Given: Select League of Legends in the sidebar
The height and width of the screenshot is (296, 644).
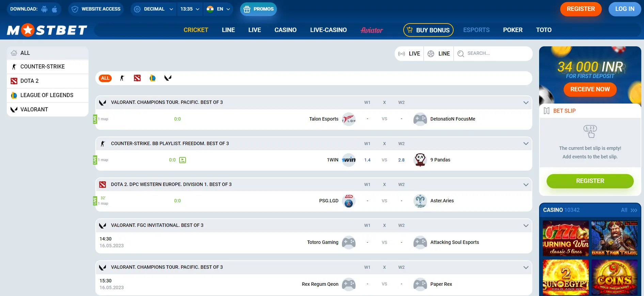Looking at the screenshot, I should (x=48, y=95).
